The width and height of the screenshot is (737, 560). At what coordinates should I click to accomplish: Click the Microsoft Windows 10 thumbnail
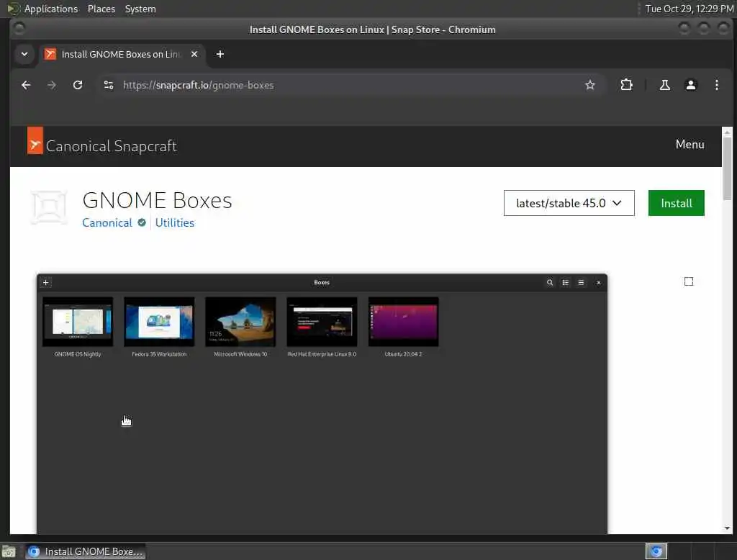[240, 322]
